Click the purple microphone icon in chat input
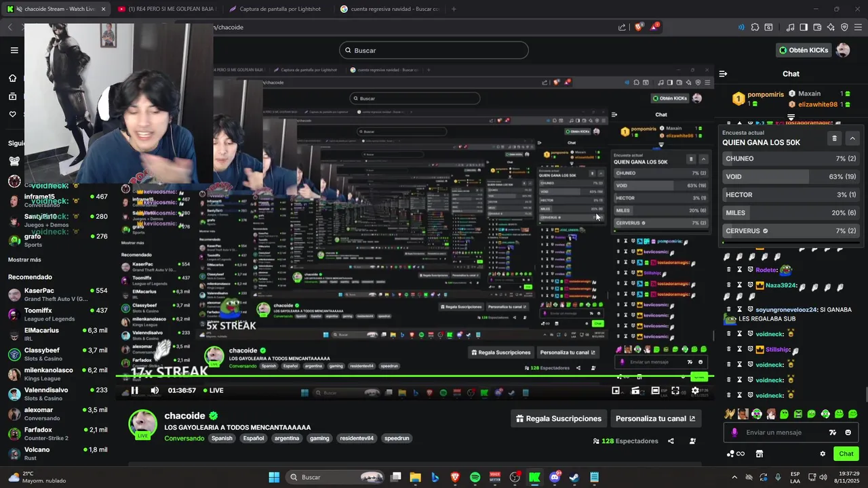The height and width of the screenshot is (488, 868). [734, 432]
